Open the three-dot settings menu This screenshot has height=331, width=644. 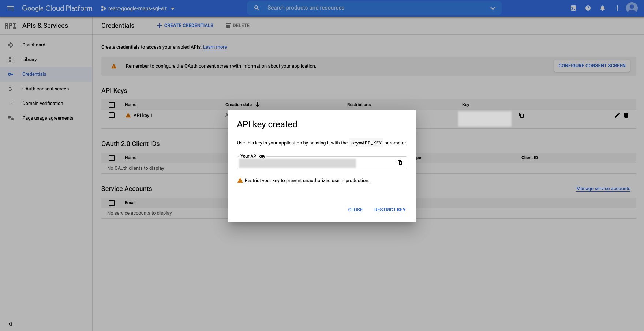(x=617, y=8)
